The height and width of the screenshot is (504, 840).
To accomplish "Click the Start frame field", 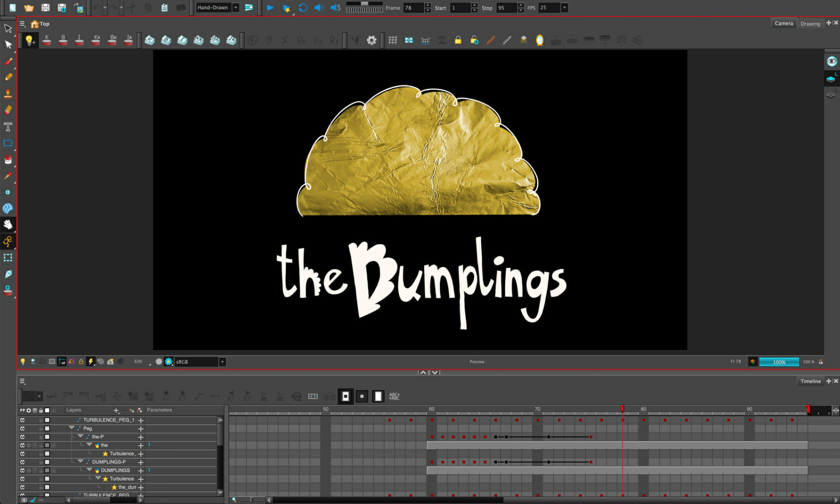I will (x=460, y=7).
